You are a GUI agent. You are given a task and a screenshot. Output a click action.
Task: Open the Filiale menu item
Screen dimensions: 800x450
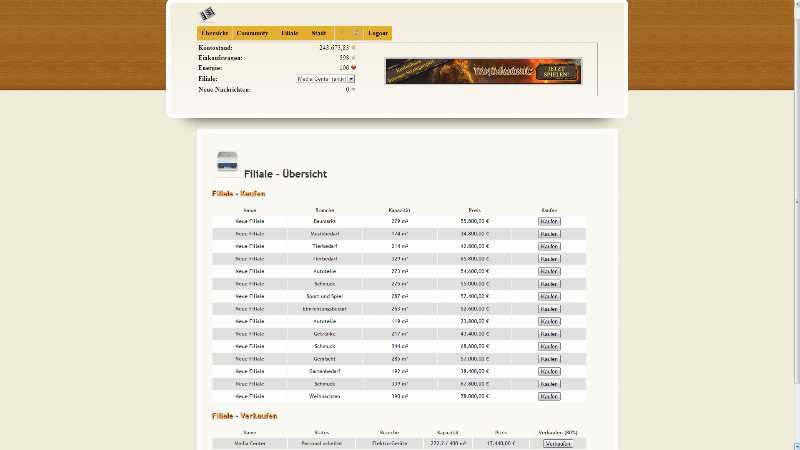click(289, 33)
